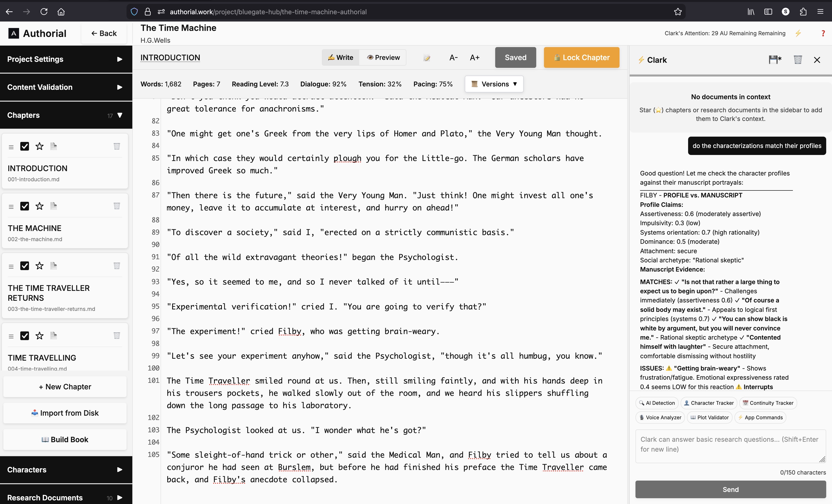Clear Clark chat using the trash icon
Image resolution: width=832 pixels, height=504 pixels.
pyautogui.click(x=798, y=59)
